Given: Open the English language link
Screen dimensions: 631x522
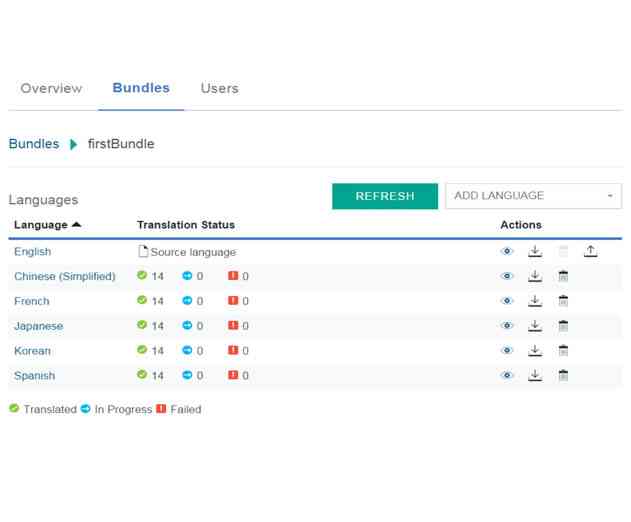Looking at the screenshot, I should pos(33,252).
